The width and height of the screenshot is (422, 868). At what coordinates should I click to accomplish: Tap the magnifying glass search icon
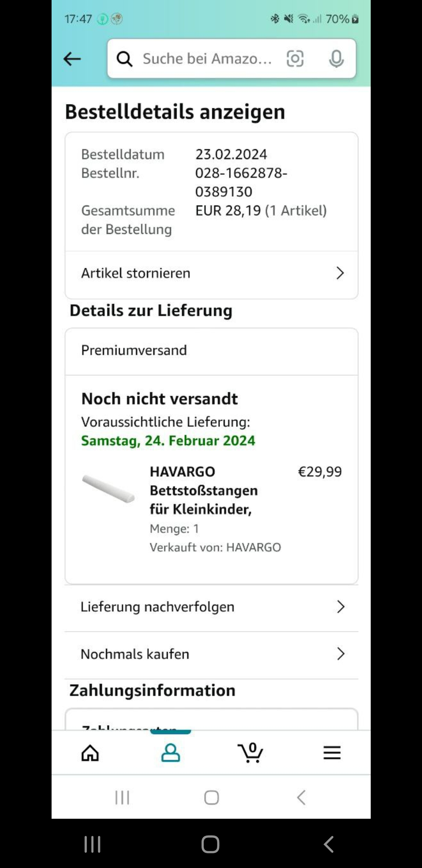click(x=125, y=59)
